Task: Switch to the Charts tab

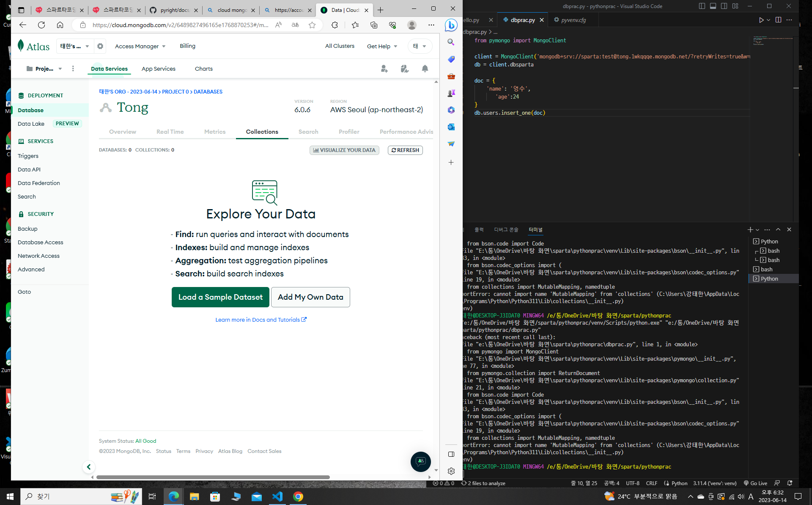Action: click(x=204, y=69)
